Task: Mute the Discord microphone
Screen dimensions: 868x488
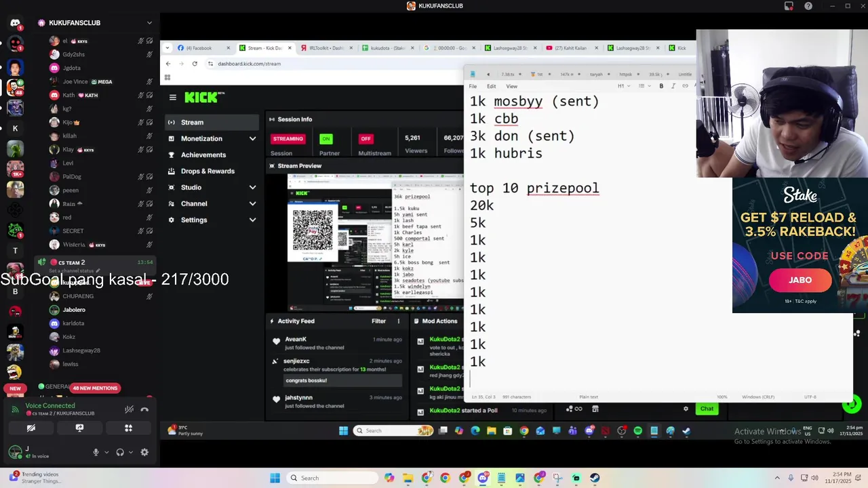Action: click(96, 452)
